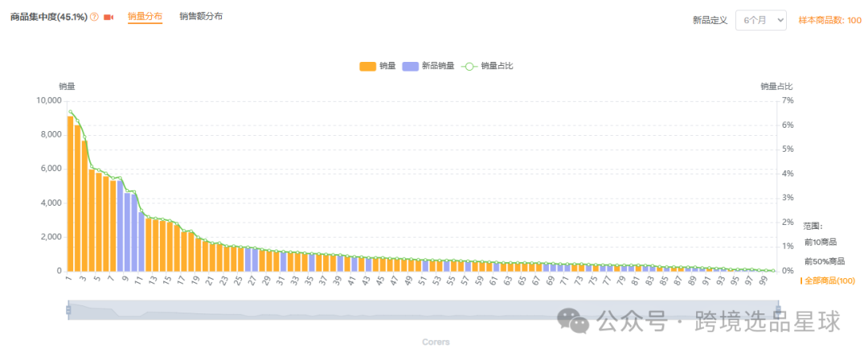Click the WeChat logo in watermark
Image resolution: width=868 pixels, height=356 pixels.
click(577, 321)
